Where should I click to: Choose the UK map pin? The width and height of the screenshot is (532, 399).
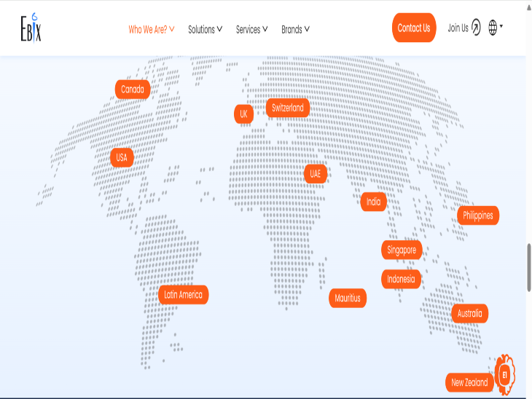243,114
